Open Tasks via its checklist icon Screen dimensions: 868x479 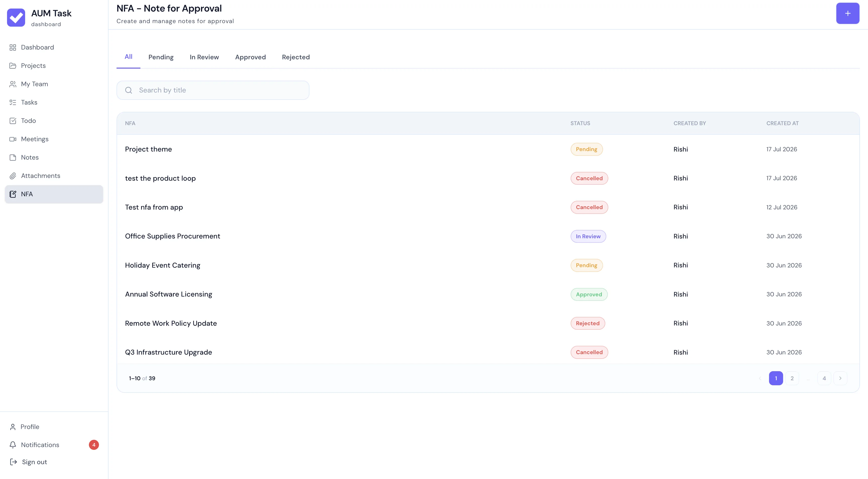tap(13, 103)
